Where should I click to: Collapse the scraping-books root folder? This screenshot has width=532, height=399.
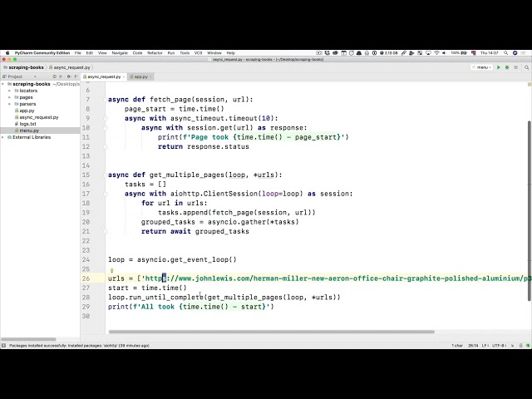(3, 84)
